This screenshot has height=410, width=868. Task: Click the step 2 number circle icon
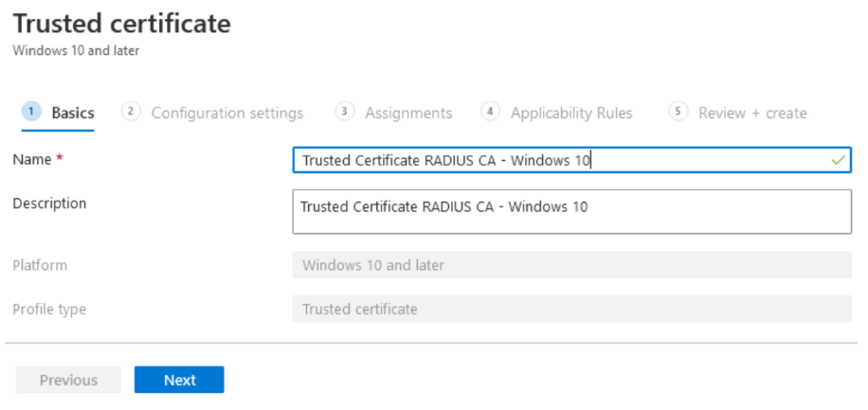[x=131, y=112]
